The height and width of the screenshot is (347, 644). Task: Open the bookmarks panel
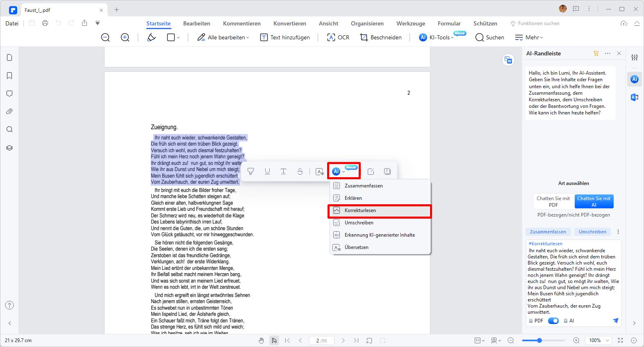coord(9,75)
